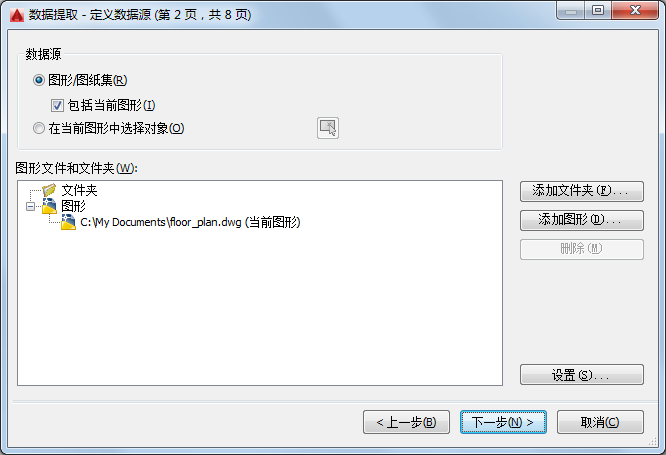Go back with 上一步 button
Screen dimensions: 666x455
point(406,422)
